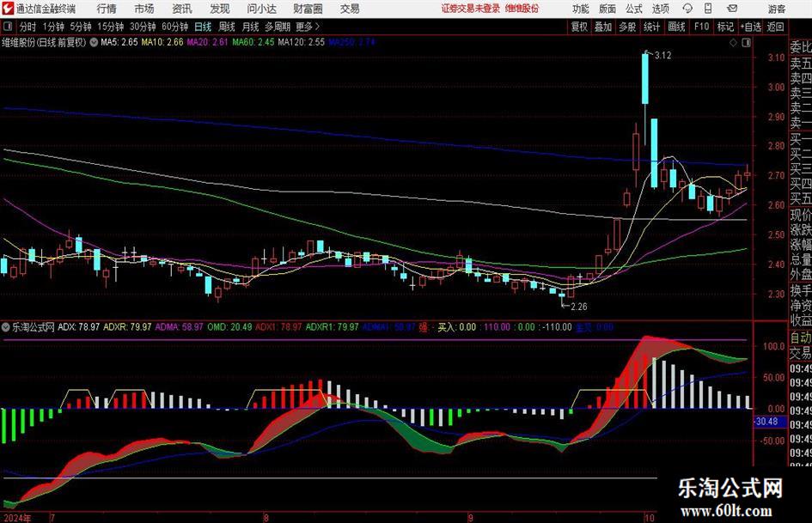Viewport: 812px width, 523px height.
Task: Click the 2.26 low price label
Action: pyautogui.click(x=579, y=307)
